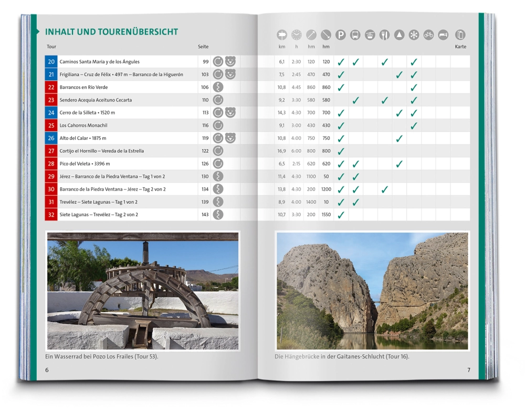Image resolution: width=525 pixels, height=420 pixels.
Task: Click the bear face icon for tour 20
Action: pos(230,61)
